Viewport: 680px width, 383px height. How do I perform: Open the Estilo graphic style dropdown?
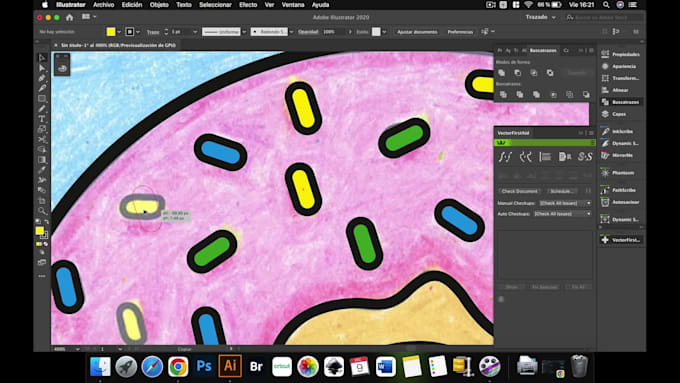(x=384, y=32)
